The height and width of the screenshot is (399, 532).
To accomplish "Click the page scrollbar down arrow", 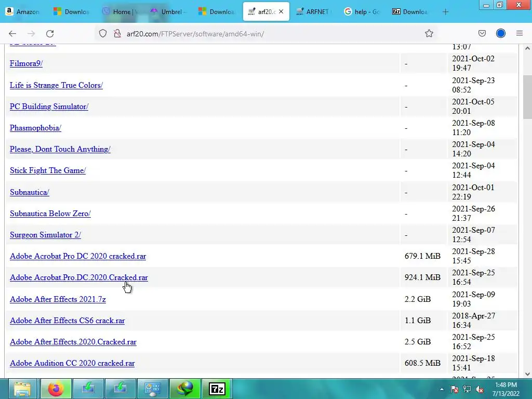I will (x=527, y=374).
